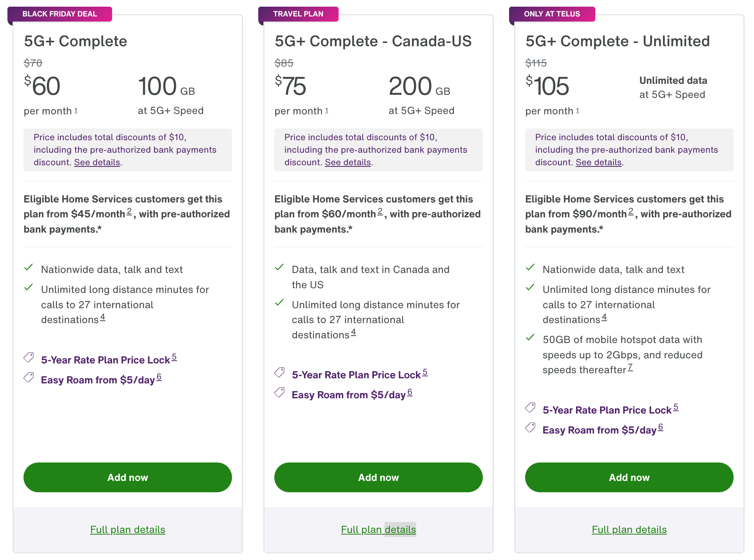Open footnote 7 after hotspot reduced speeds text
The height and width of the screenshot is (560, 754).
(x=630, y=367)
